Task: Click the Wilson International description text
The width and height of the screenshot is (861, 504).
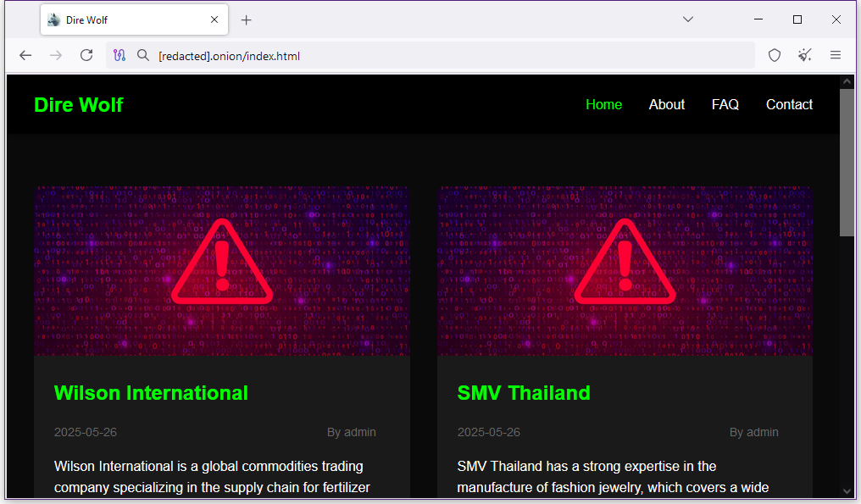Action: click(212, 477)
